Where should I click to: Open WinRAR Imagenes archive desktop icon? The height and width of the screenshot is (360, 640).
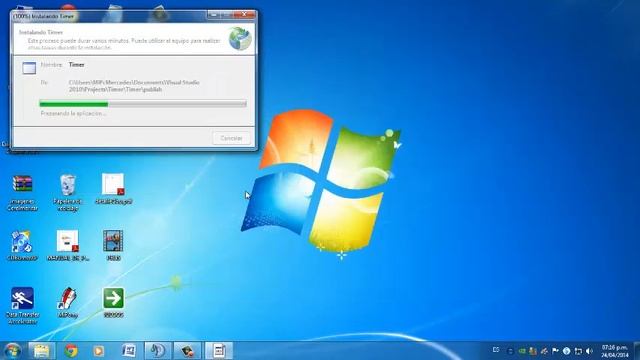[x=22, y=193]
